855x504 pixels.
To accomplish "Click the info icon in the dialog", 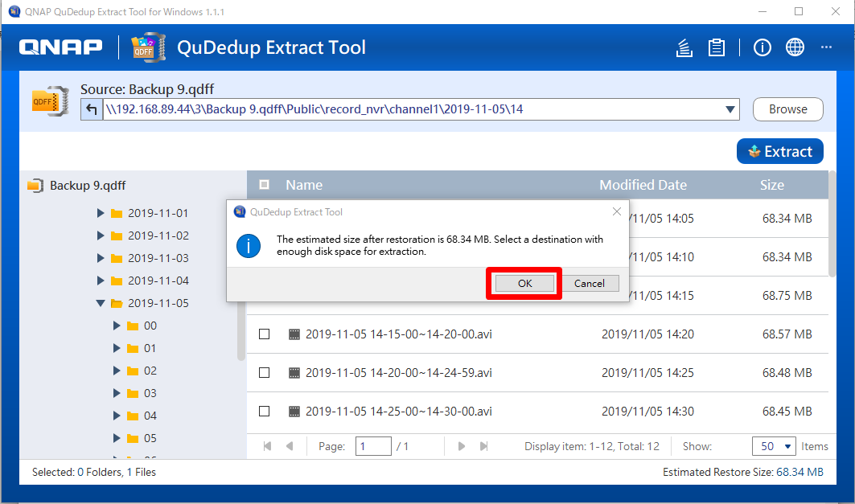I will 248,246.
